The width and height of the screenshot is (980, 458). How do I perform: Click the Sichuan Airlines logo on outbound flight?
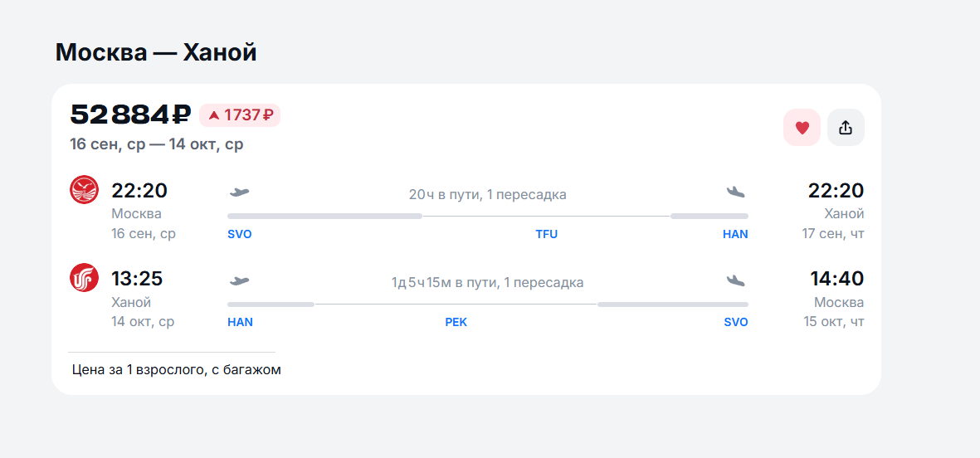[x=84, y=190]
